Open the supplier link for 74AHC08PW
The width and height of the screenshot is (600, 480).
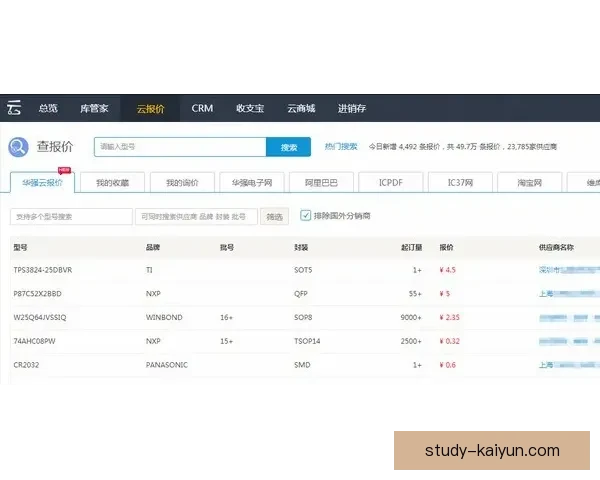point(569,341)
